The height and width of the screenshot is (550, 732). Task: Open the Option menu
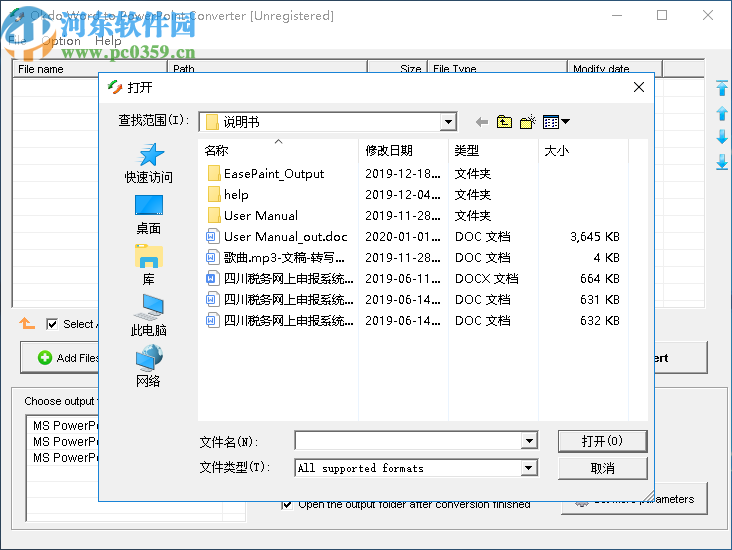(61, 41)
